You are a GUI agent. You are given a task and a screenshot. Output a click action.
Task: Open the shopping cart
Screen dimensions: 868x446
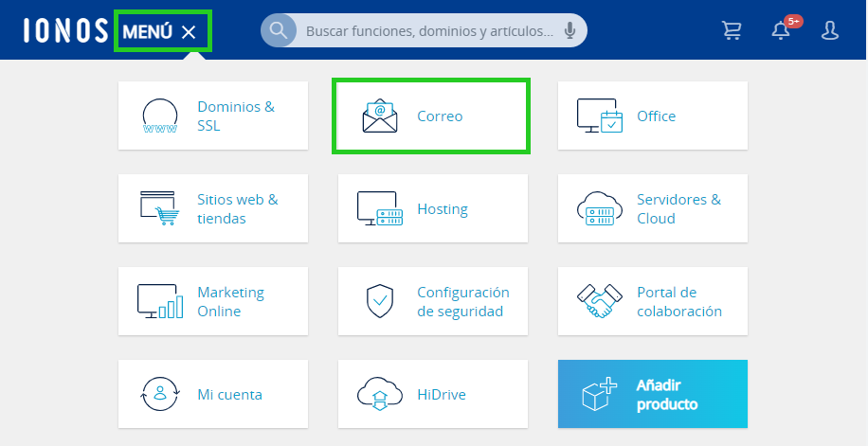pyautogui.click(x=732, y=31)
